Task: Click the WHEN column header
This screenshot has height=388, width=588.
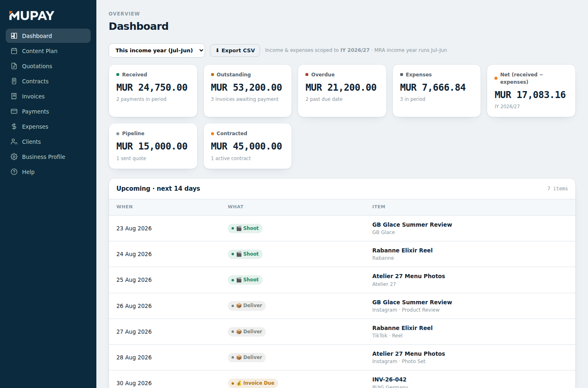Action: [125, 207]
